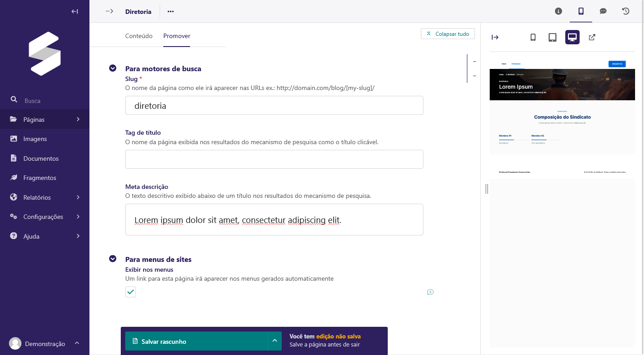
Task: Collapse the Para motores de busca section
Action: point(113,68)
